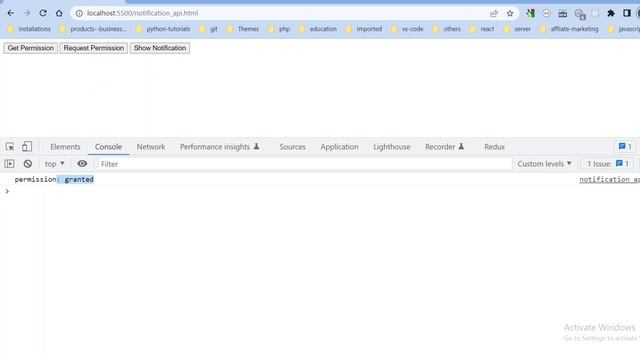This screenshot has height=360, width=640.
Task: Toggle the live expression eye icon
Action: (x=82, y=164)
